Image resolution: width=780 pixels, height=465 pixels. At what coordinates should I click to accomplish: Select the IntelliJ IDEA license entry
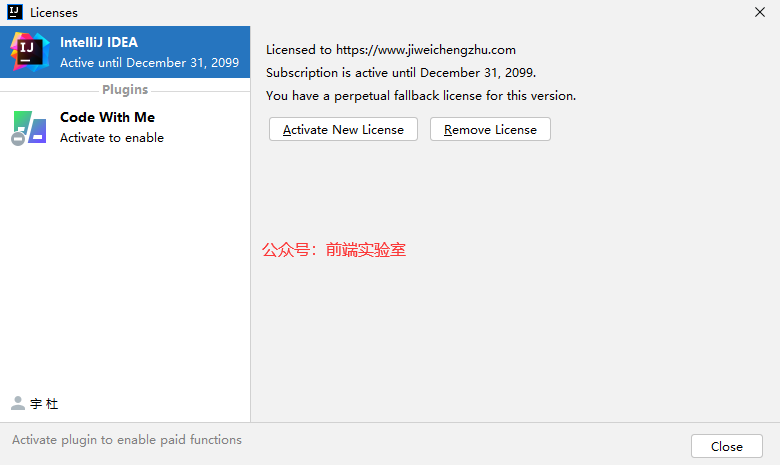point(125,52)
